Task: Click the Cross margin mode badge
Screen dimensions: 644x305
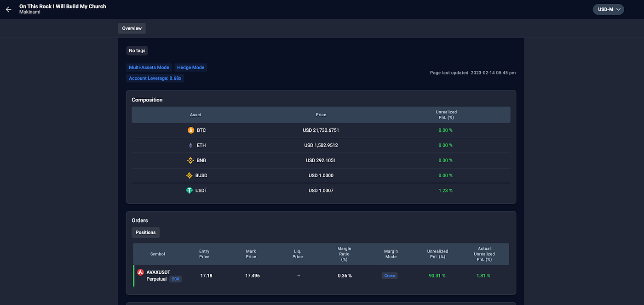Action: click(x=390, y=276)
